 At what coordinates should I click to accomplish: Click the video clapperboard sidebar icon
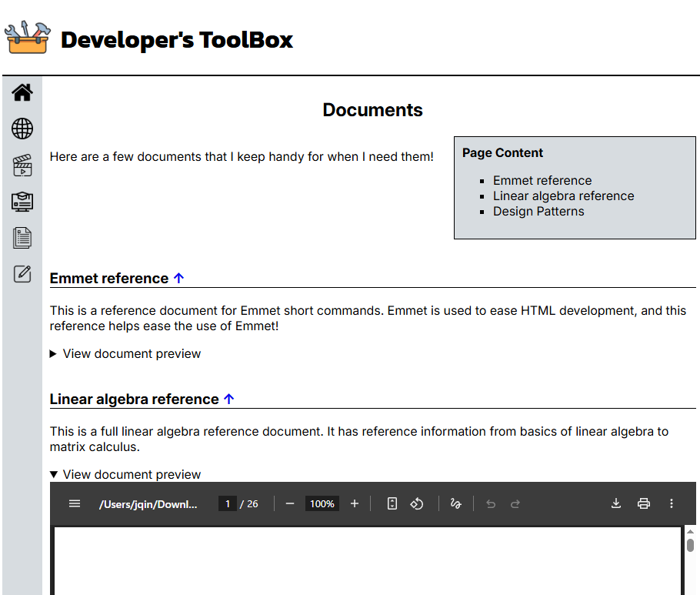point(22,165)
